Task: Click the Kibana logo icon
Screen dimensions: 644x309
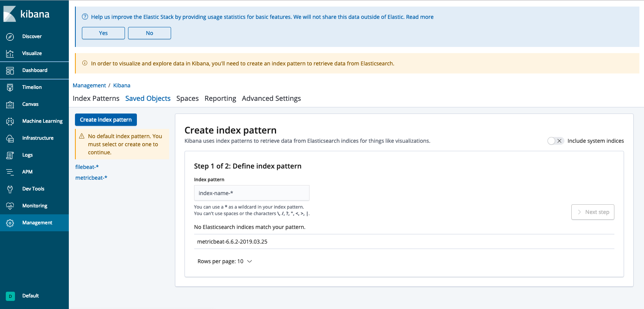Action: point(10,14)
